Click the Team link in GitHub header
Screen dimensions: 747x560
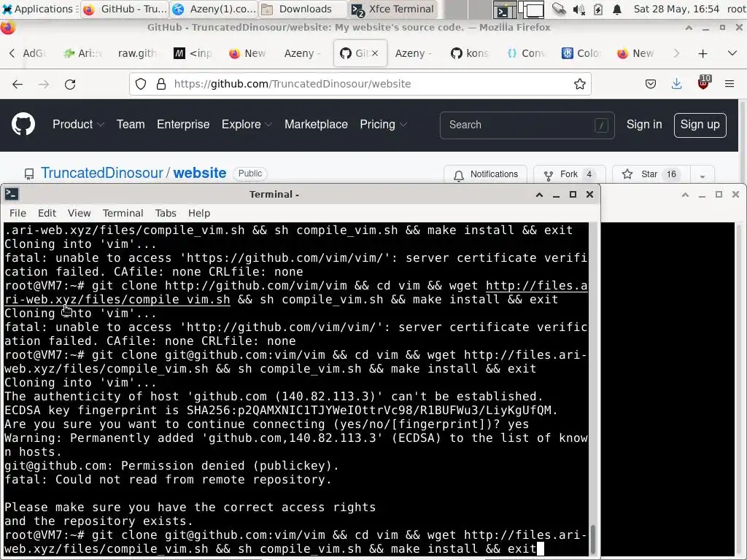point(131,124)
